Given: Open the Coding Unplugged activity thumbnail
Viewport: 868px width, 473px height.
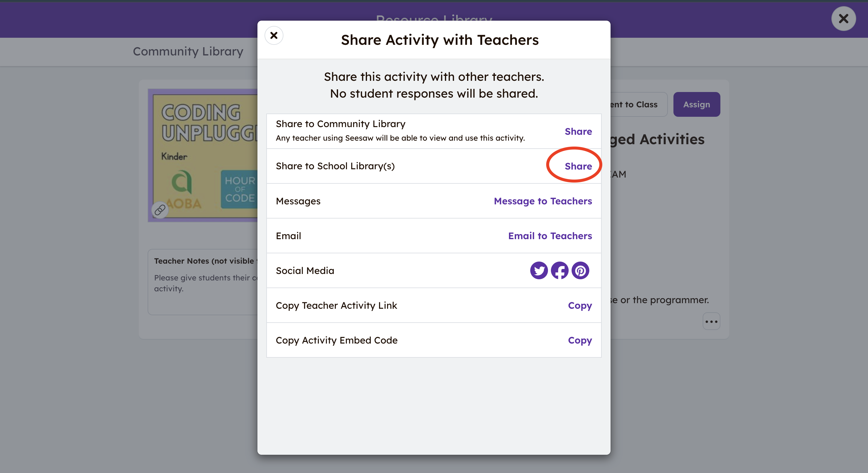Looking at the screenshot, I should pyautogui.click(x=204, y=155).
